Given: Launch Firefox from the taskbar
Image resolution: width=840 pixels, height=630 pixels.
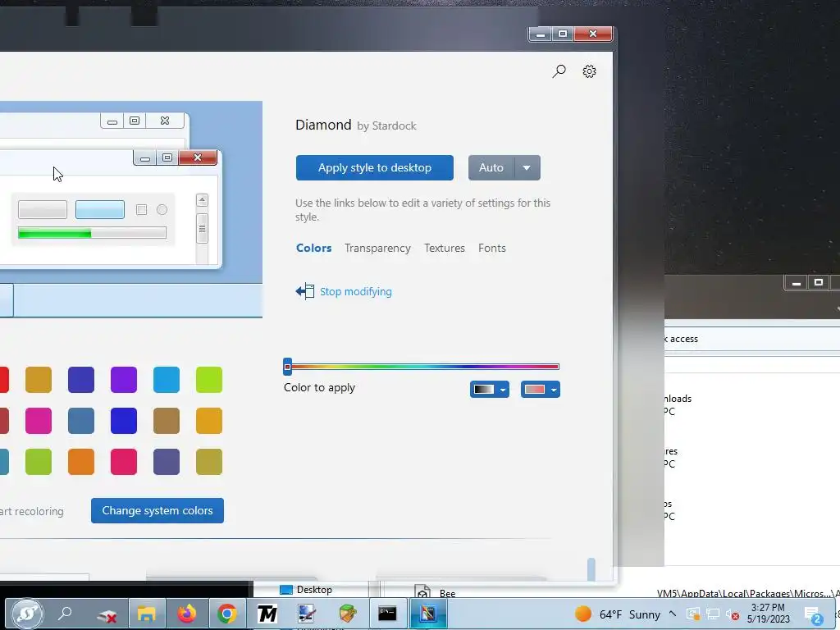Looking at the screenshot, I should click(x=186, y=614).
